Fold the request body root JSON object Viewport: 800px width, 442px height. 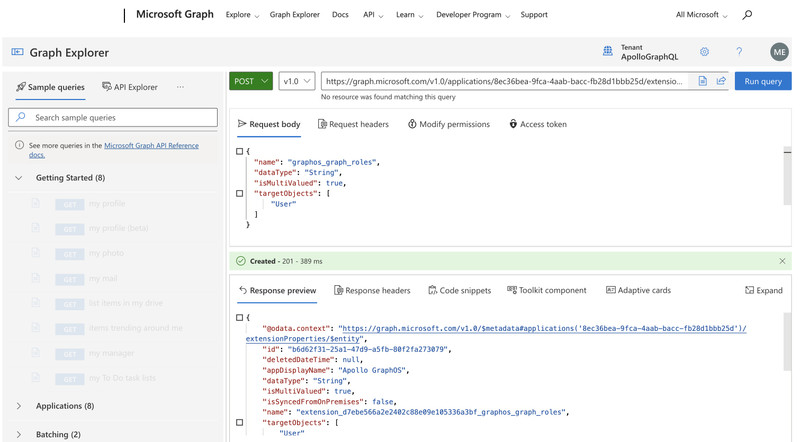(x=239, y=151)
